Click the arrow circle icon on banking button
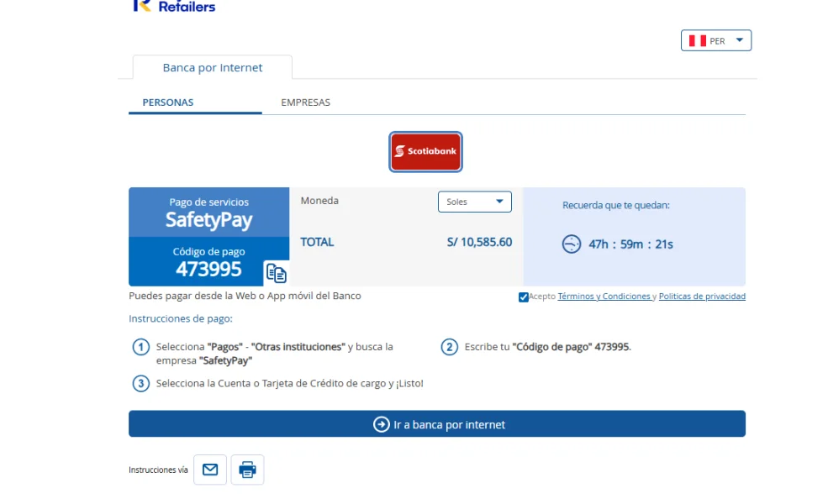 [382, 424]
